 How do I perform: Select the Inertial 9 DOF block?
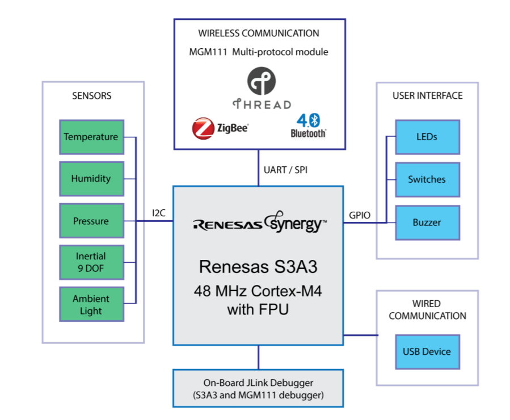(x=92, y=262)
